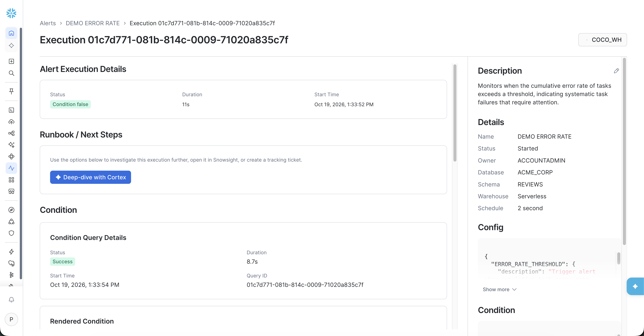This screenshot has height=336, width=644.
Task: Click the Snowflake logo icon
Action: pos(11,13)
